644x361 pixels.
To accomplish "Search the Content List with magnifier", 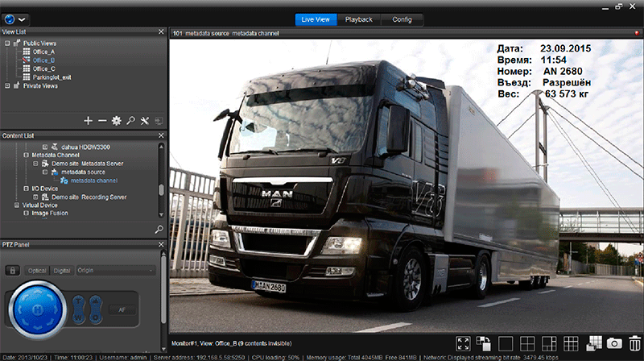I will tap(159, 230).
